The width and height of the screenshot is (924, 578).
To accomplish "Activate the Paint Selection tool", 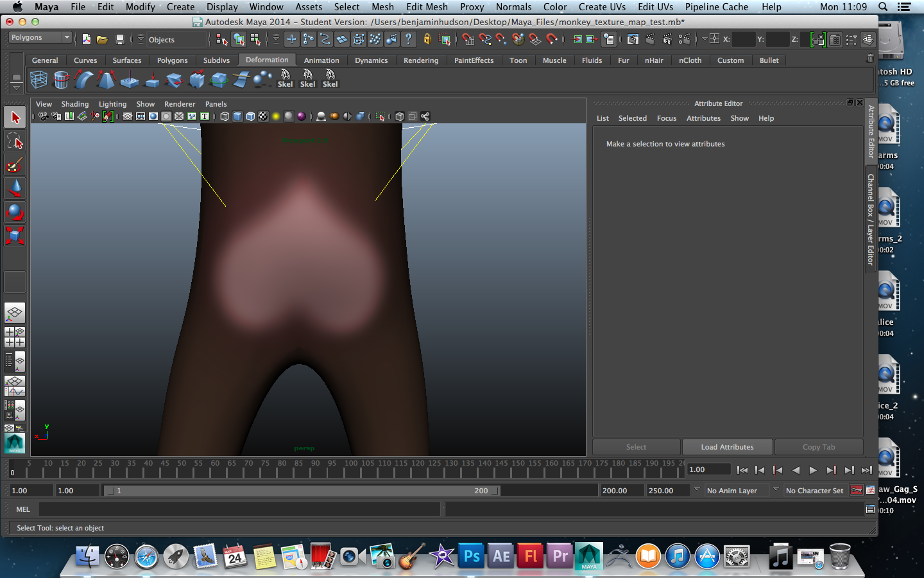I will pyautogui.click(x=15, y=165).
